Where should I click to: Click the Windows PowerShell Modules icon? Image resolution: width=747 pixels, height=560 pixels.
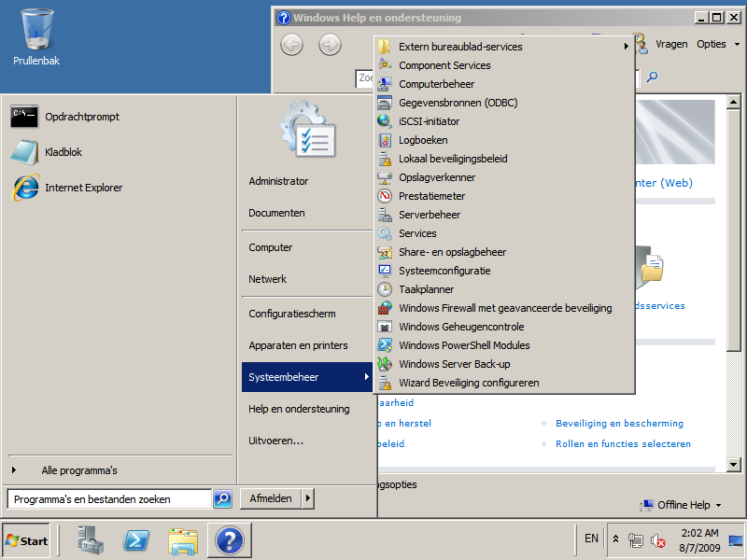tap(385, 345)
